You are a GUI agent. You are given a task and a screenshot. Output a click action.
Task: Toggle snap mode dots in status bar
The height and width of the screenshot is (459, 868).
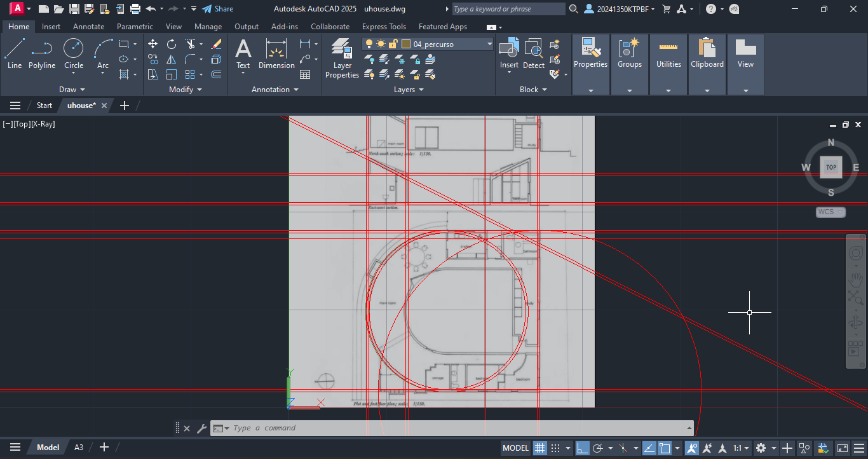[x=555, y=448]
